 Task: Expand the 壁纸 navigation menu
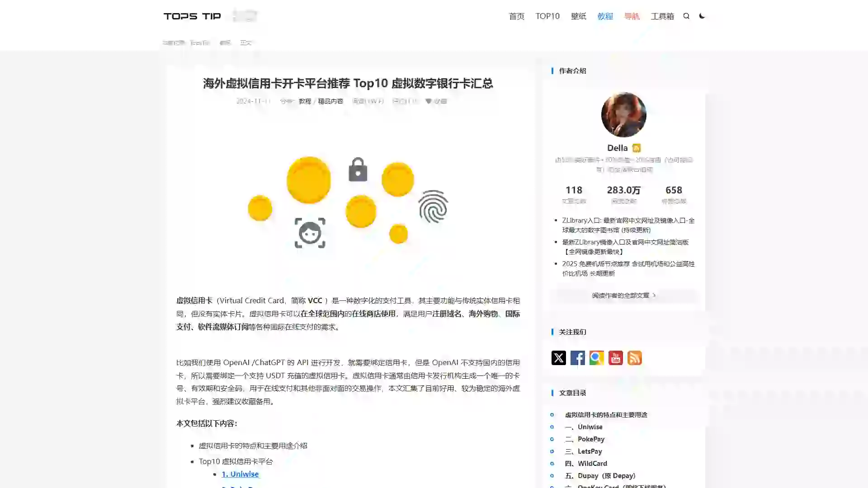[579, 16]
